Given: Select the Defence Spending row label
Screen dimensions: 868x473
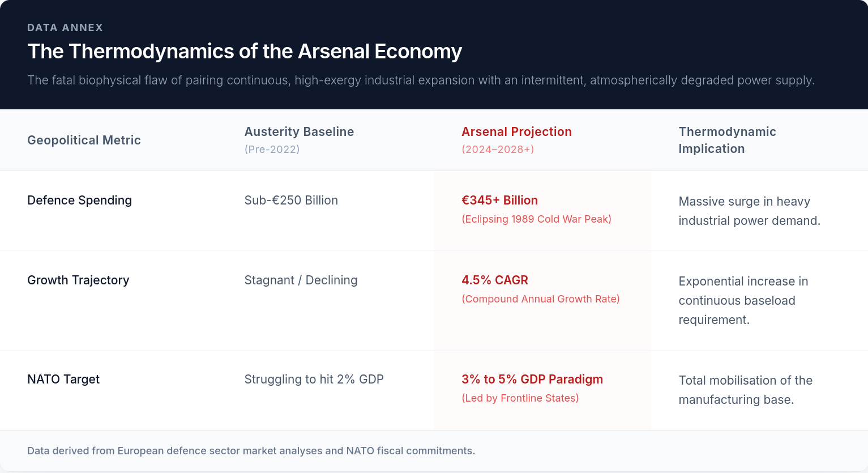Looking at the screenshot, I should 79,201.
